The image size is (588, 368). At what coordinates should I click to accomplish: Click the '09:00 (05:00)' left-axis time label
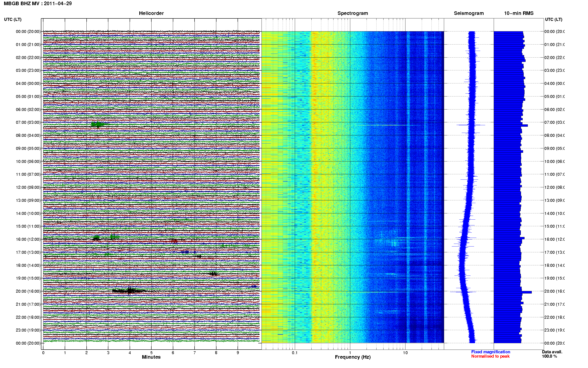click(x=28, y=148)
